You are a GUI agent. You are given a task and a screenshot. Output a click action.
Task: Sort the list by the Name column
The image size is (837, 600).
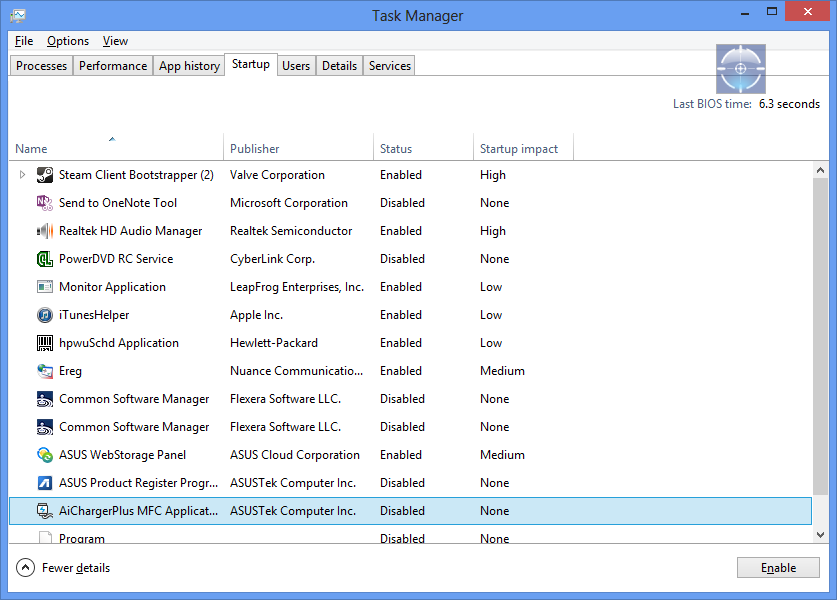click(x=116, y=147)
